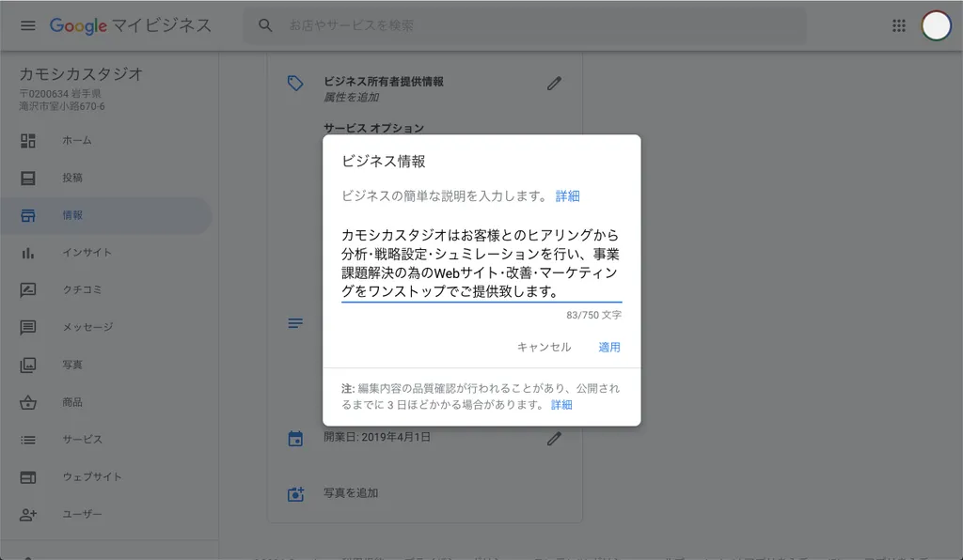Open the Google apps grid
The height and width of the screenshot is (560, 963).
click(x=898, y=25)
